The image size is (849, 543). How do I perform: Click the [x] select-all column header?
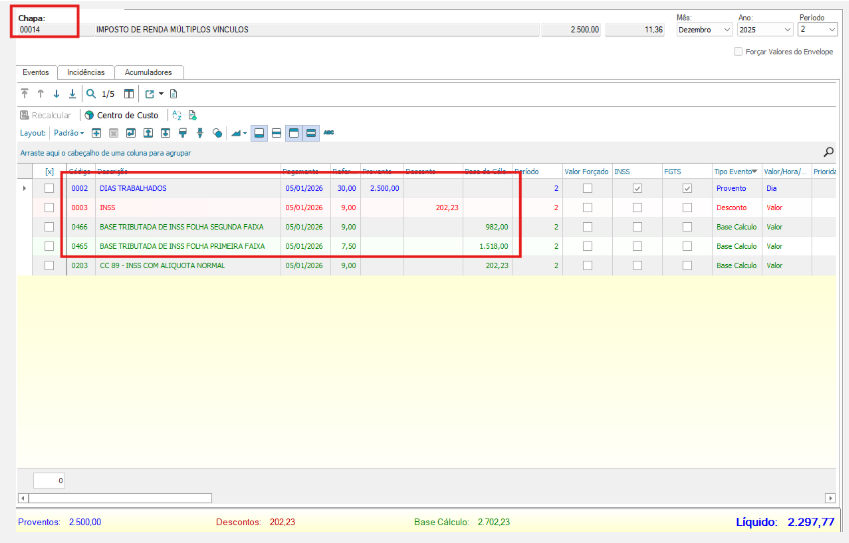49,171
